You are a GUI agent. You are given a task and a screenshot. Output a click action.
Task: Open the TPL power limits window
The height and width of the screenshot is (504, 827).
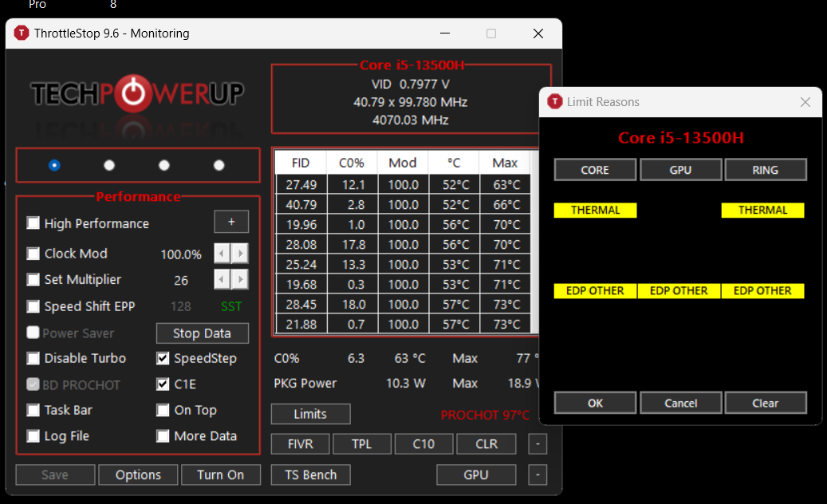pyautogui.click(x=362, y=444)
